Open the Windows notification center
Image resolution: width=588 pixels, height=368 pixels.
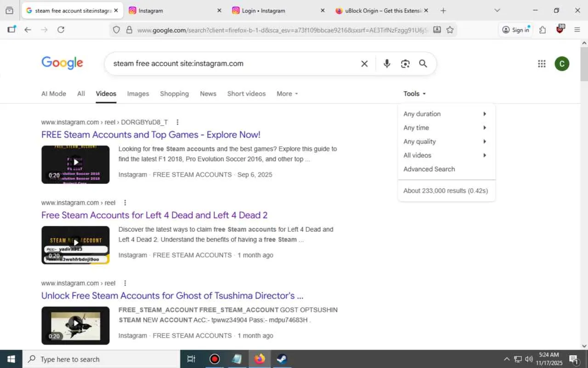pos(574,359)
